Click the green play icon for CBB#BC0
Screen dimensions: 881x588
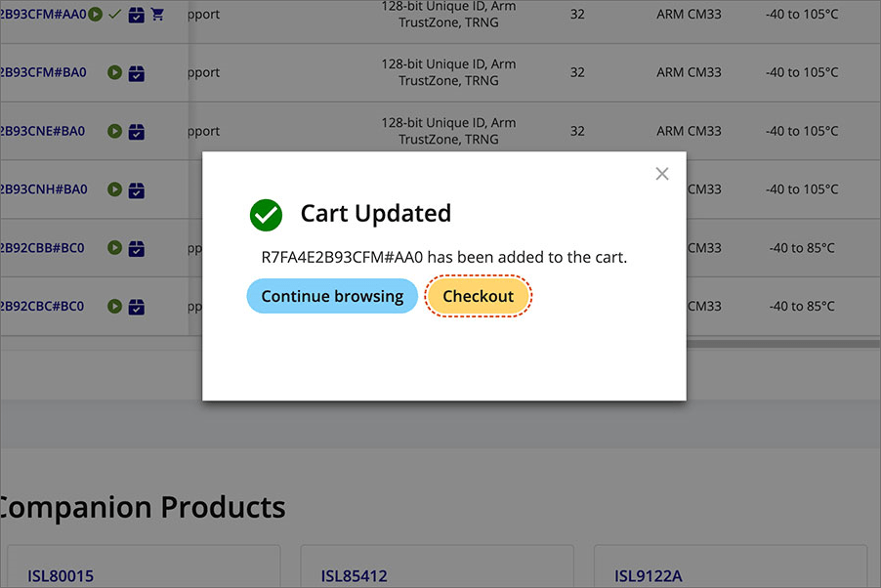[x=115, y=248]
